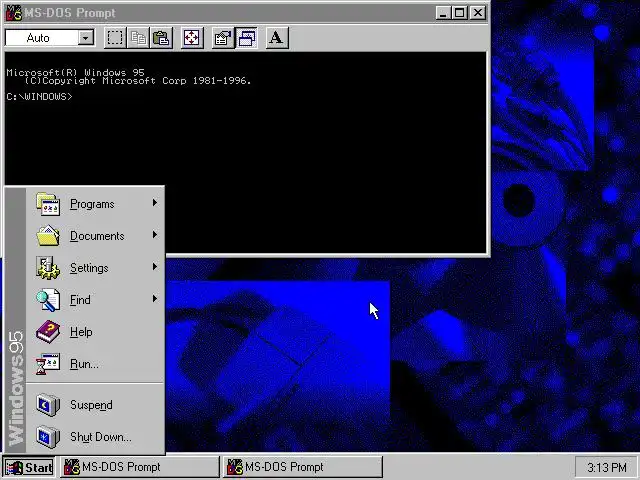Click the Mark selection toolbar icon
Viewport: 640px width, 480px height.
pyautogui.click(x=115, y=38)
